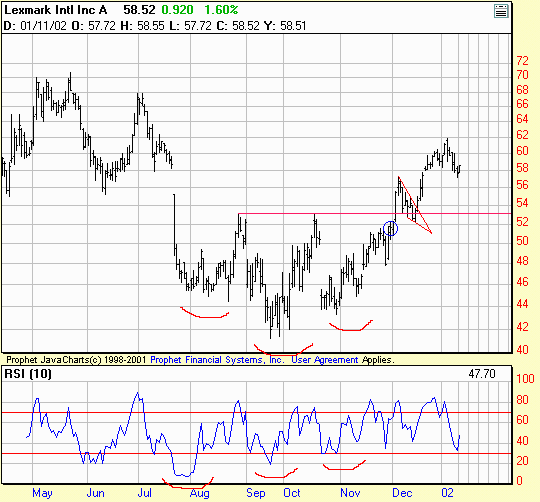Click the Lexmark Intl Inc A title

pyautogui.click(x=55, y=10)
